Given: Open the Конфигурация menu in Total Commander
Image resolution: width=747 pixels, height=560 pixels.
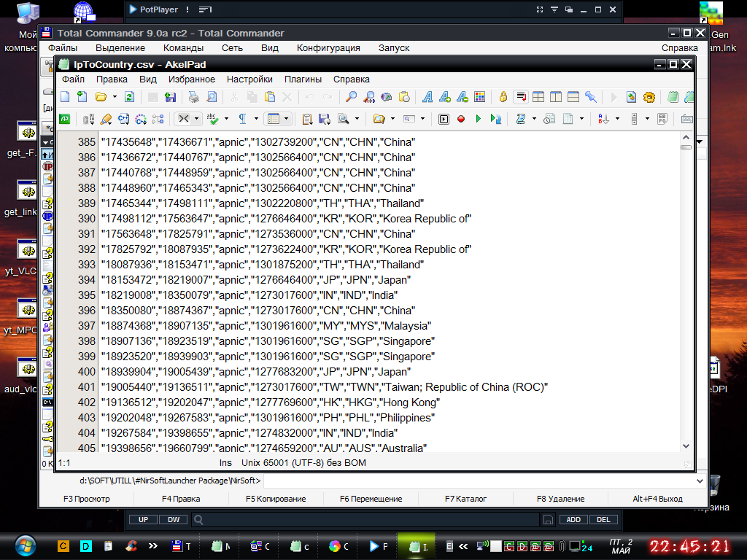Looking at the screenshot, I should 328,47.
